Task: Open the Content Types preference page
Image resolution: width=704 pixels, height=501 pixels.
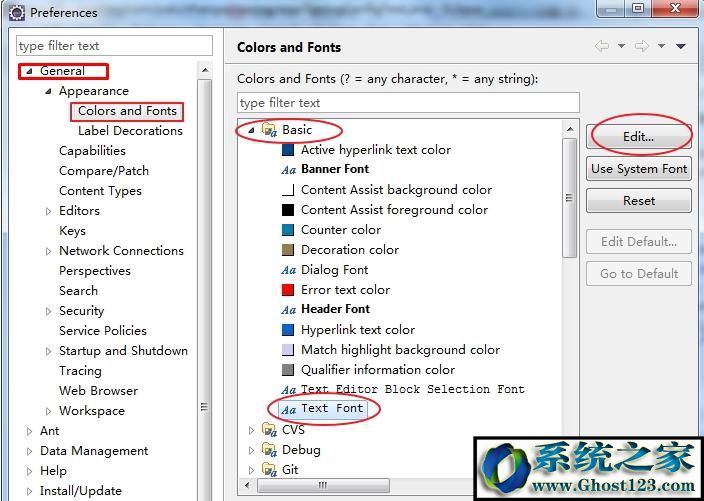Action: pyautogui.click(x=100, y=191)
